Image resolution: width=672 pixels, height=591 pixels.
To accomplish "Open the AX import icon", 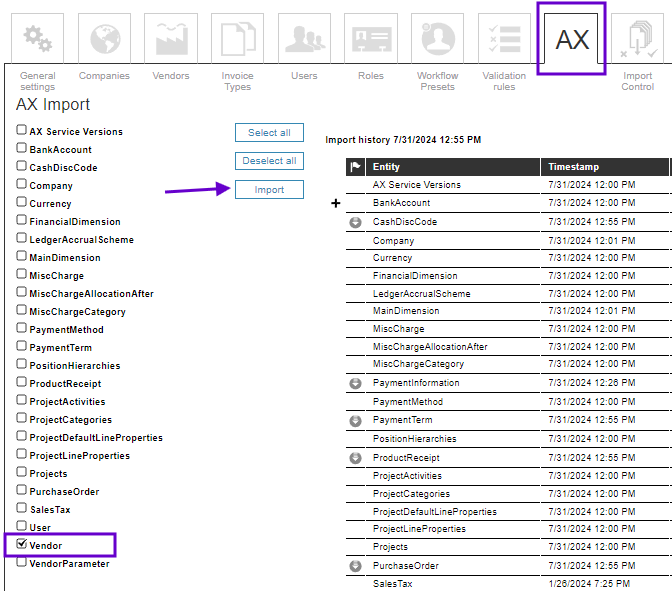I will tap(571, 38).
